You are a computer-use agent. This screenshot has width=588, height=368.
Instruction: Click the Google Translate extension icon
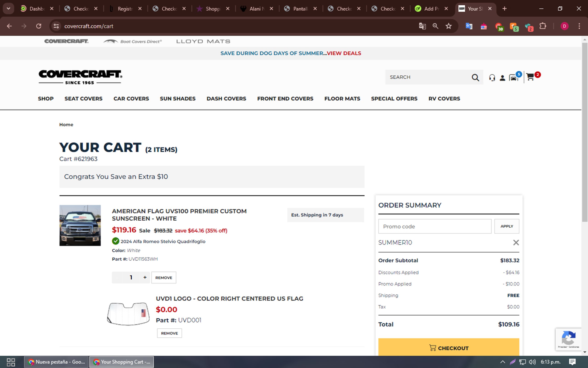[x=469, y=26]
